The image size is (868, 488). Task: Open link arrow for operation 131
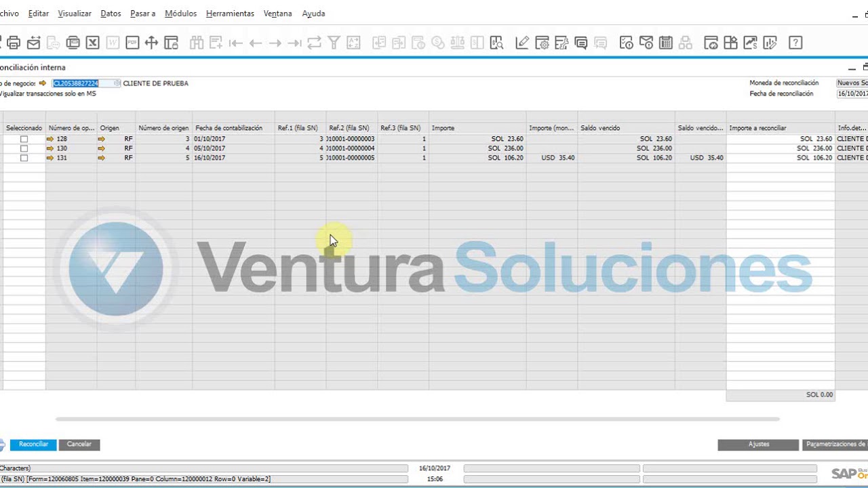50,158
